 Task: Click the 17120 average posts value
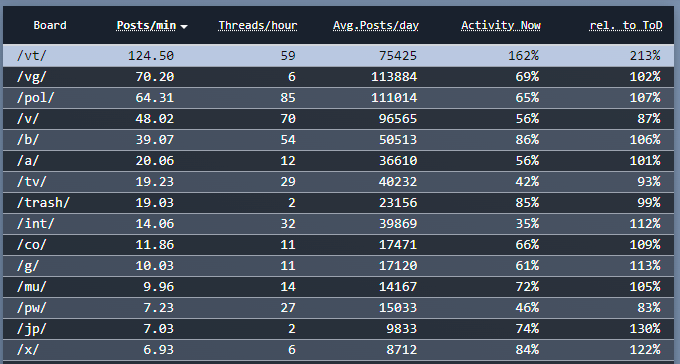click(398, 266)
